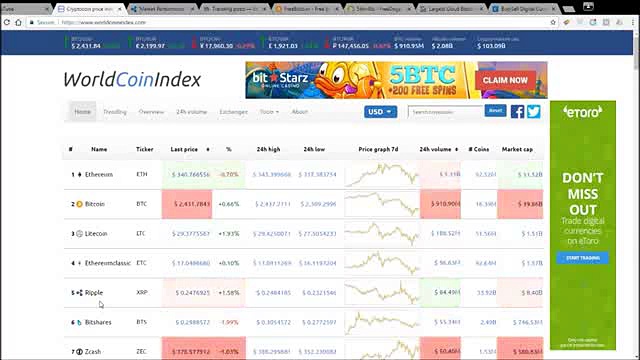The height and width of the screenshot is (360, 640).
Task: Click the WorldCoinIndex logo
Action: [132, 79]
